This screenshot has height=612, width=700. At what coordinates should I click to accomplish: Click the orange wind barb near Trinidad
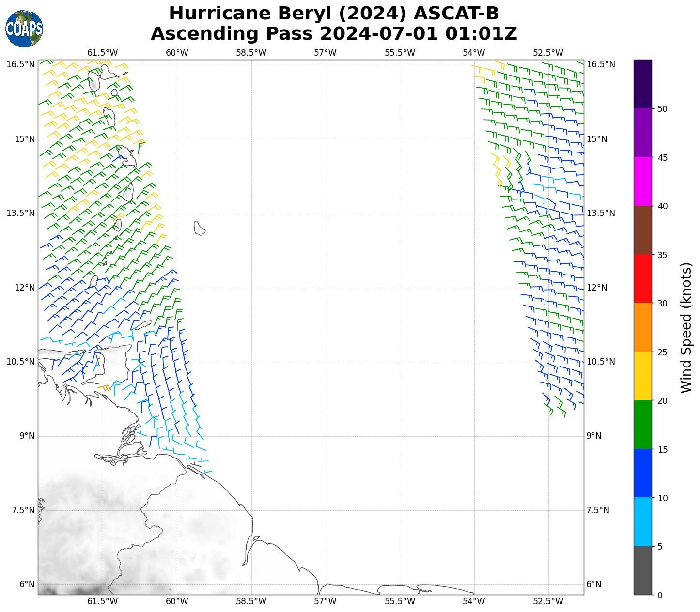(105, 387)
